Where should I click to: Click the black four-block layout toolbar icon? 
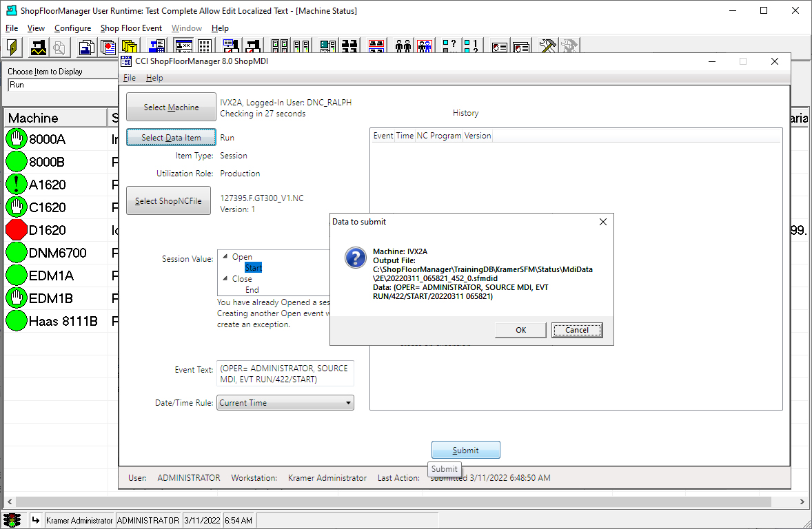click(x=350, y=45)
